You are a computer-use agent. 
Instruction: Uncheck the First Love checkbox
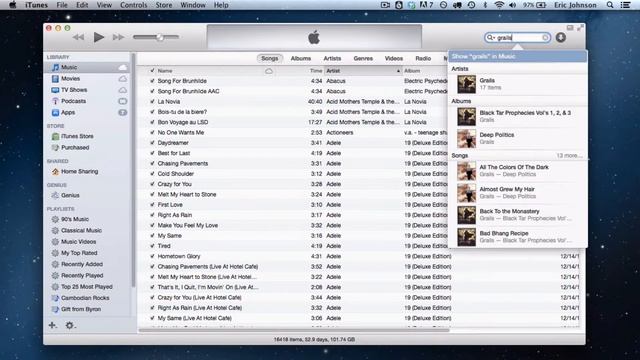coord(152,204)
